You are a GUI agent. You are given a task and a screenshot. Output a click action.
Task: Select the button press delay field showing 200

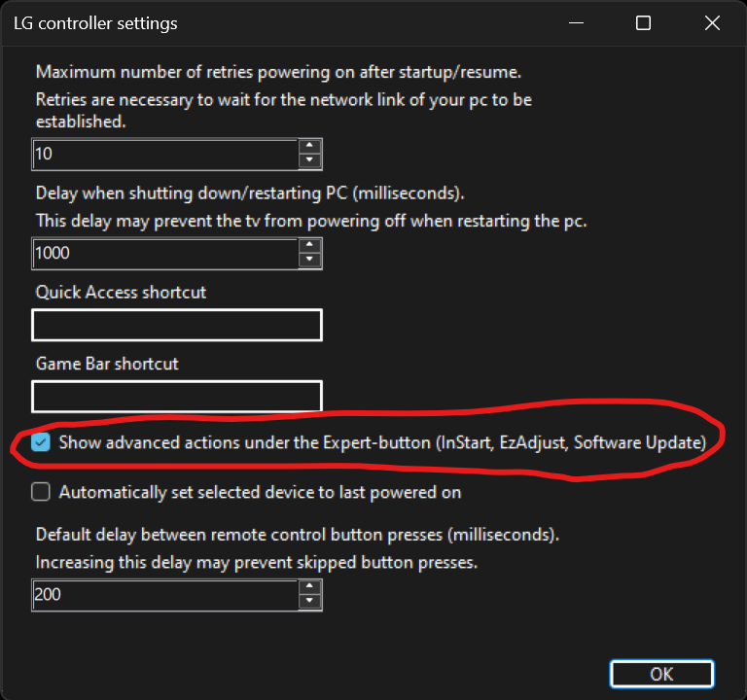163,594
